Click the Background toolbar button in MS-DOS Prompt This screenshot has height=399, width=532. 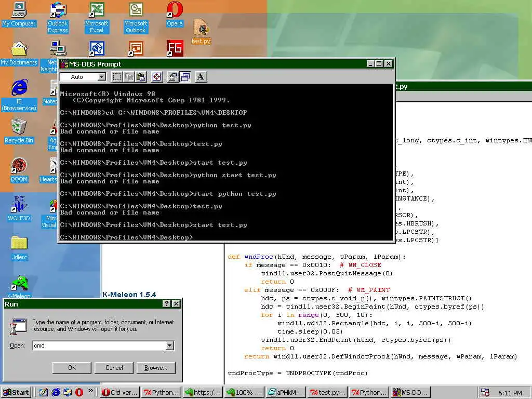pyautogui.click(x=185, y=77)
